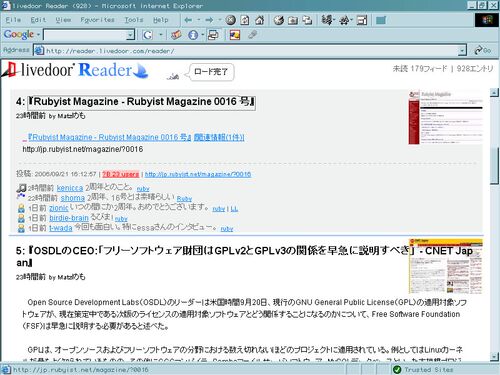Open the kenicca user link
This screenshot has width=500, height=375.
pyautogui.click(x=70, y=188)
